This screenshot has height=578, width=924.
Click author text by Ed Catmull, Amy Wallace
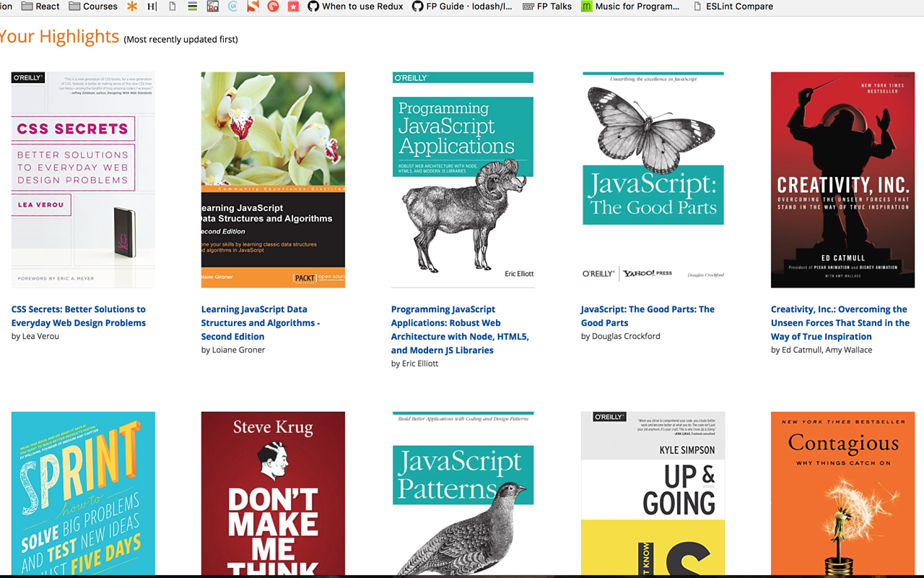coord(821,350)
